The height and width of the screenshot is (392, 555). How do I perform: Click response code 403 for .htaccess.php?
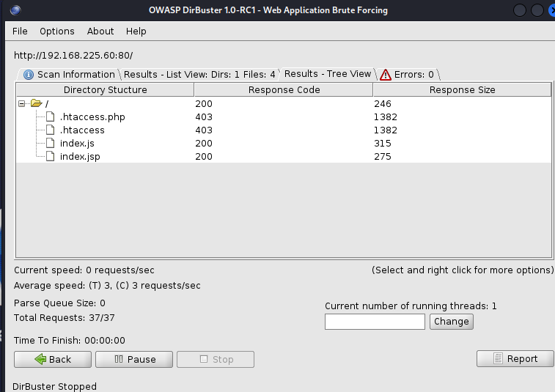click(204, 117)
